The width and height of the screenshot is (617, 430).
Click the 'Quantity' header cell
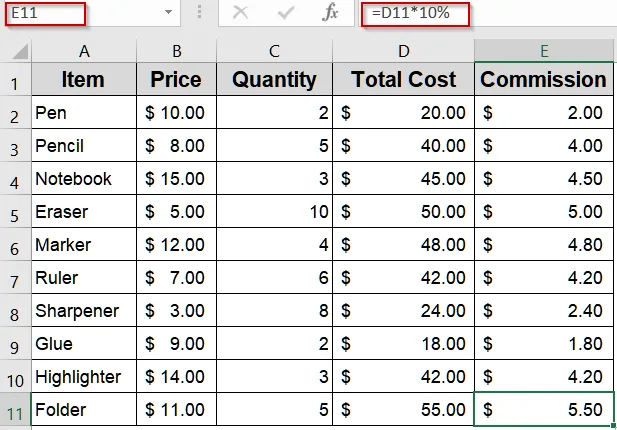(274, 79)
